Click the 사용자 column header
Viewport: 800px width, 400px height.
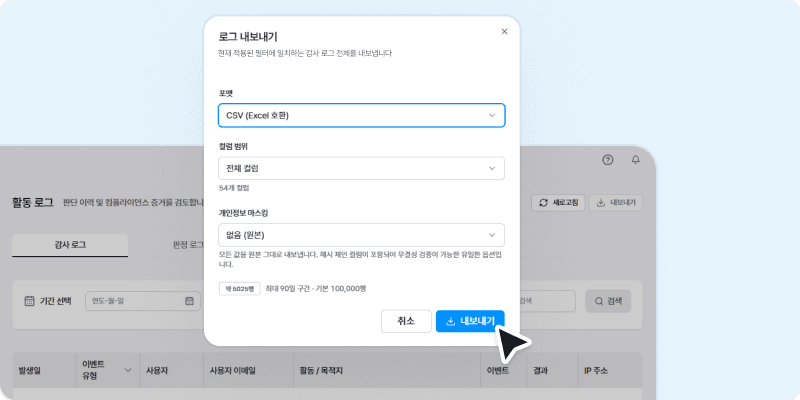click(172, 370)
